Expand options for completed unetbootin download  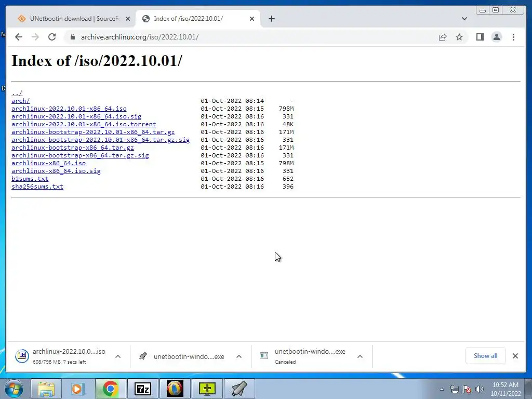pos(239,356)
